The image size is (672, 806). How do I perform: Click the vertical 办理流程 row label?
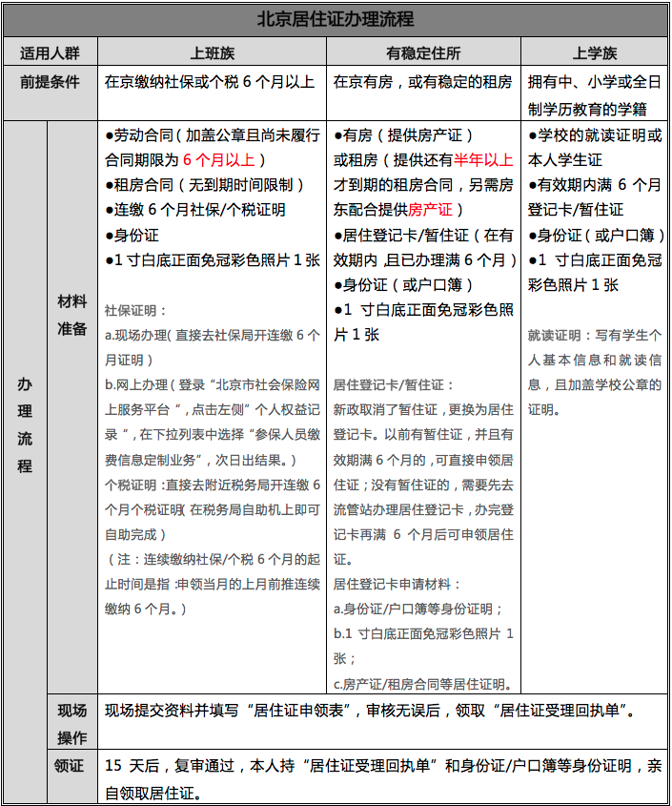tap(24, 424)
